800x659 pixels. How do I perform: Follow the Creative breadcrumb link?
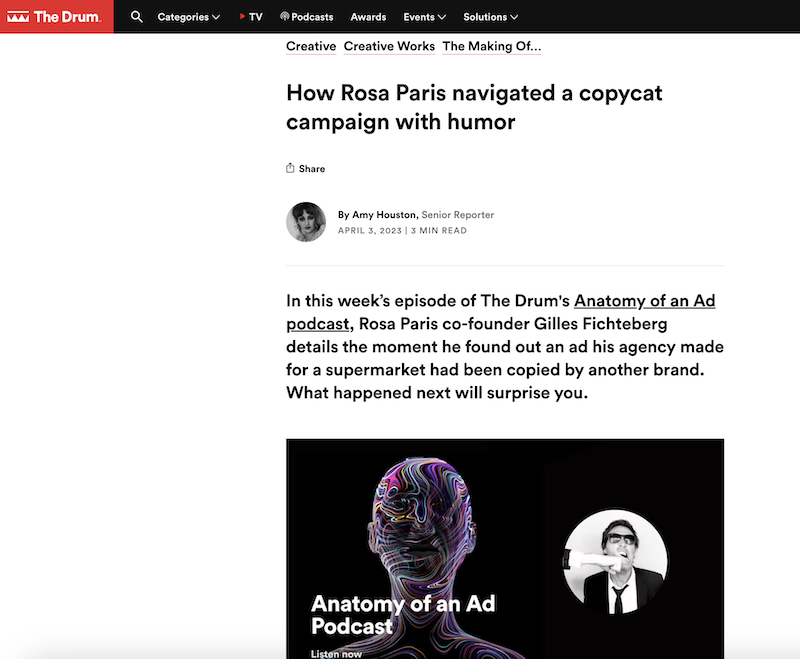[311, 46]
